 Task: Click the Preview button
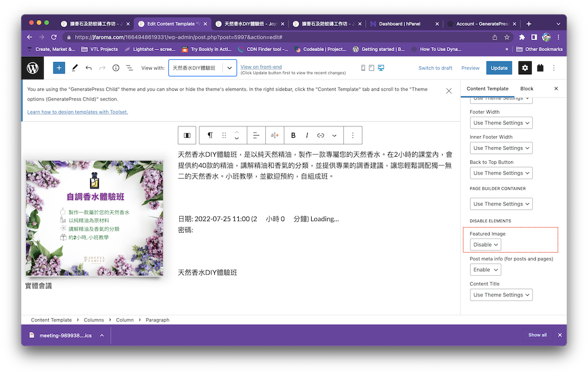pos(470,68)
